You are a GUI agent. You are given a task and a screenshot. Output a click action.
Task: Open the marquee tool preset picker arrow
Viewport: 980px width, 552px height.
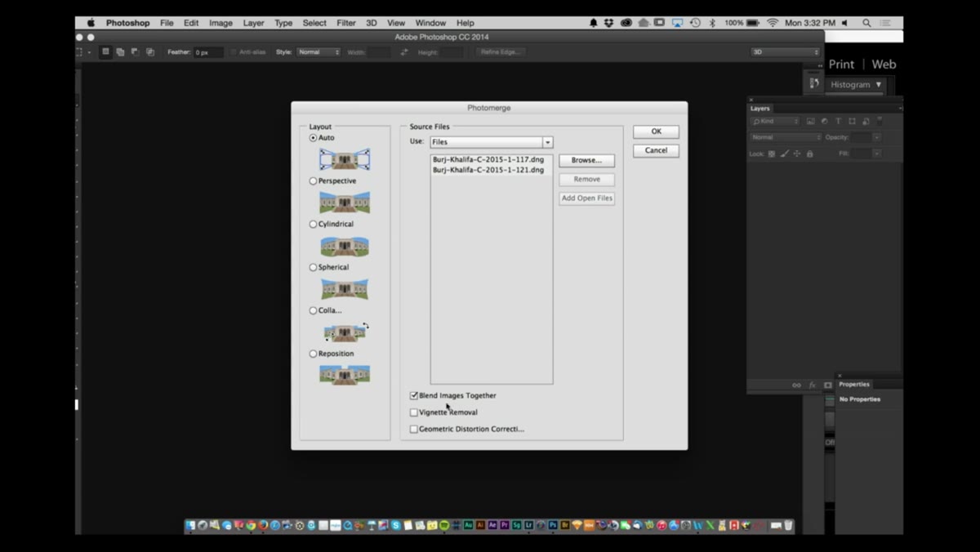click(89, 52)
